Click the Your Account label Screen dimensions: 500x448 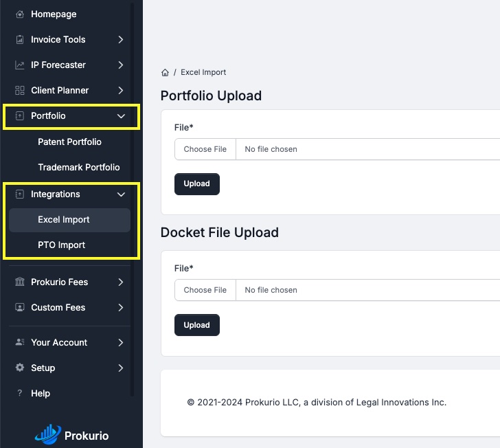tap(59, 342)
